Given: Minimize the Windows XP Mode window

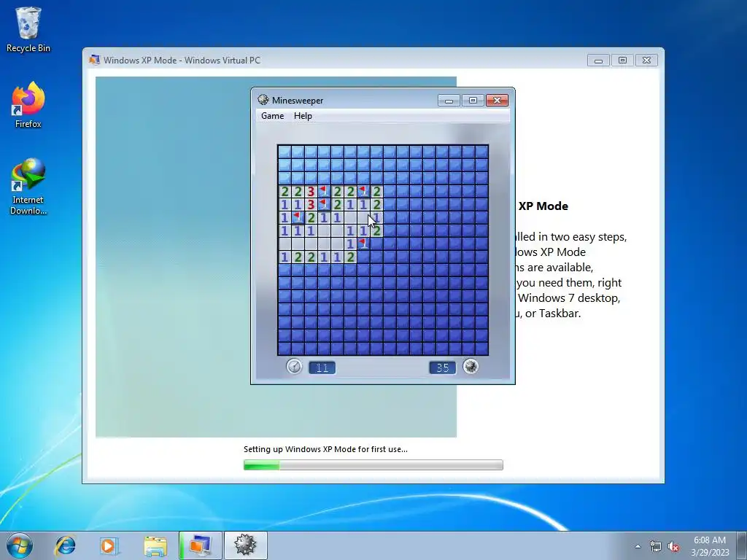Looking at the screenshot, I should (x=598, y=61).
